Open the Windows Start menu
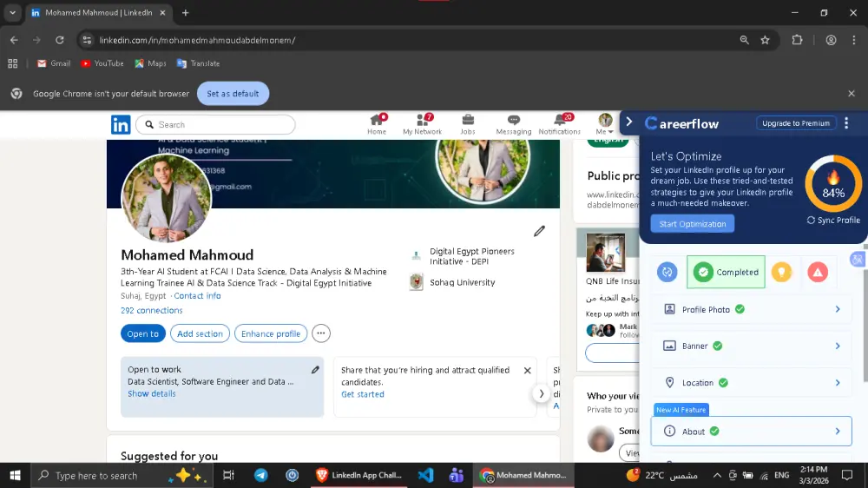 pos(15,475)
